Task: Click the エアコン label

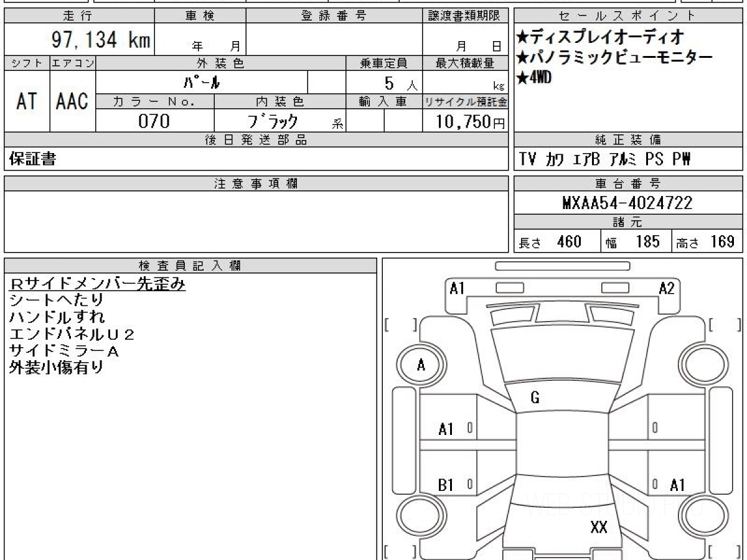Action: point(72,63)
